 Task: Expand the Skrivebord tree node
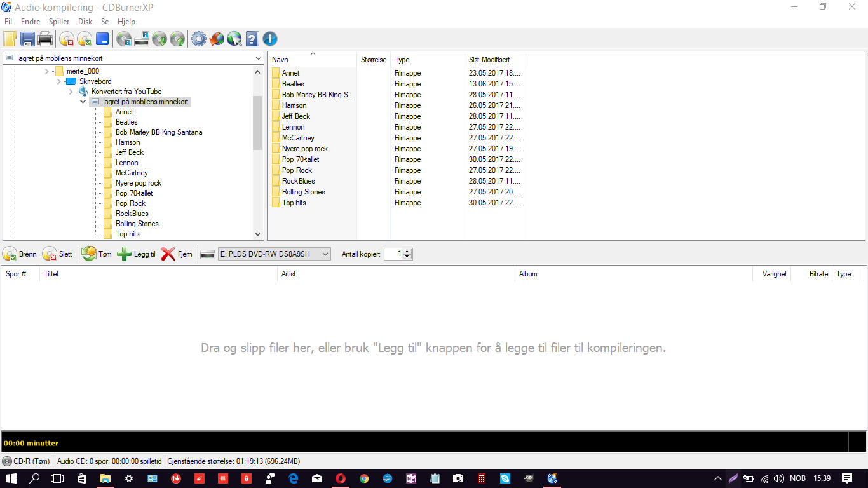(x=59, y=81)
